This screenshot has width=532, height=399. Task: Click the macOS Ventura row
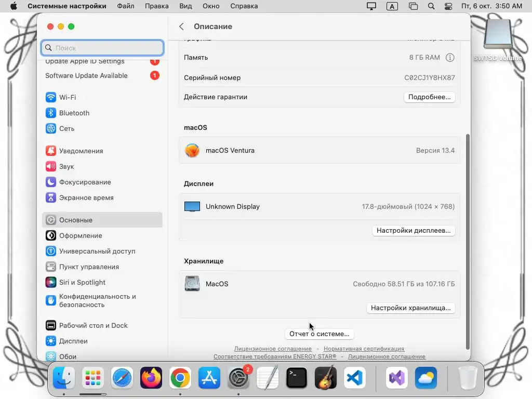click(x=320, y=150)
